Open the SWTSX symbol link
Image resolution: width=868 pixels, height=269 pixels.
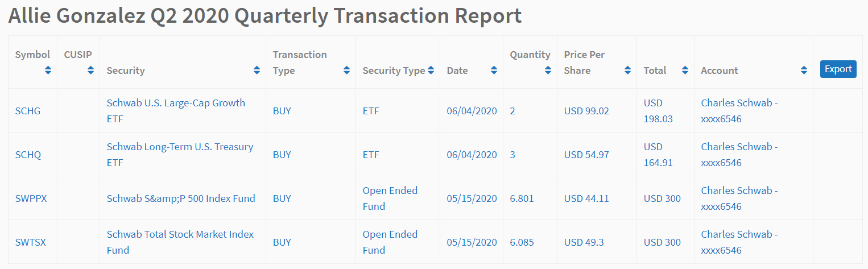(x=31, y=242)
